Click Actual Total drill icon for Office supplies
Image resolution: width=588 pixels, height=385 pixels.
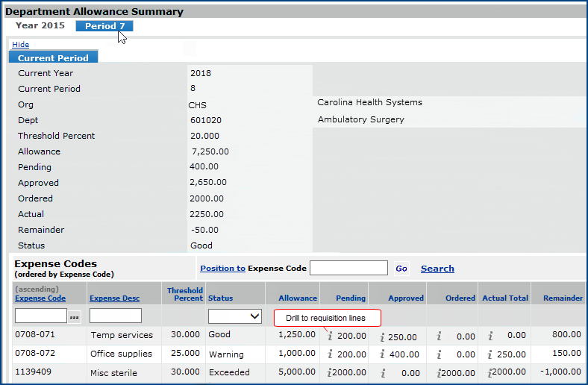pyautogui.click(x=490, y=355)
